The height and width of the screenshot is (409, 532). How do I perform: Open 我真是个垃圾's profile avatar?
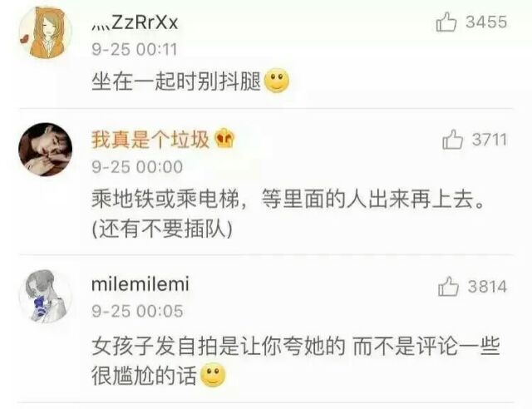(46, 150)
